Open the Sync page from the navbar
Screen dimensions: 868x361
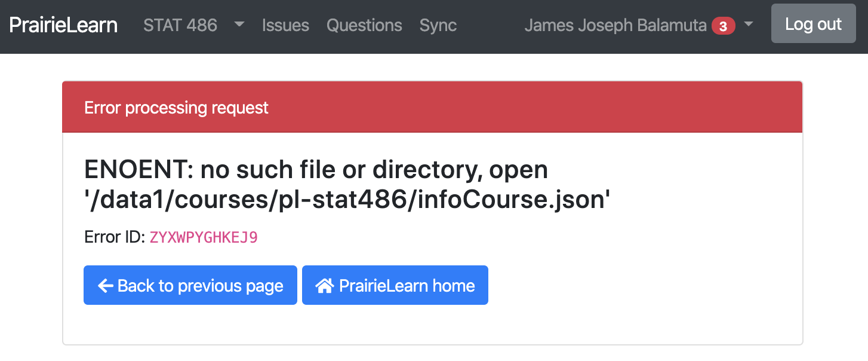(438, 26)
